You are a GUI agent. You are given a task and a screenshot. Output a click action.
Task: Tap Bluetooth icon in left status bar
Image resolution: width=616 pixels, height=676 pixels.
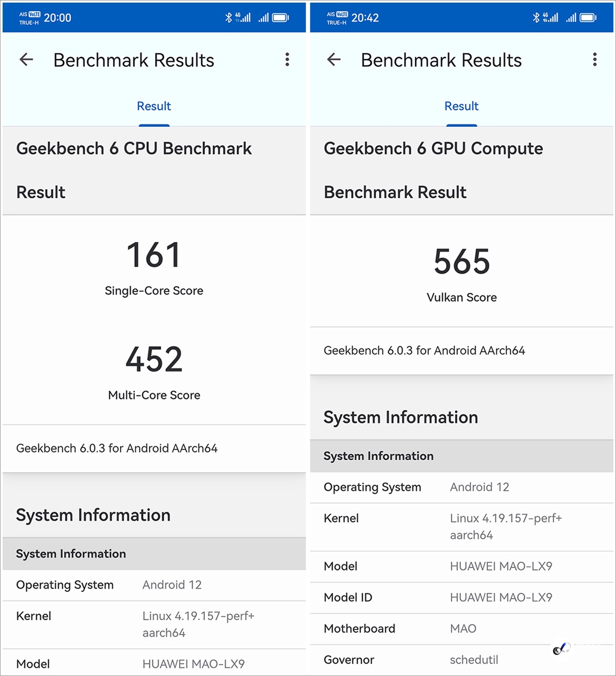click(x=228, y=18)
